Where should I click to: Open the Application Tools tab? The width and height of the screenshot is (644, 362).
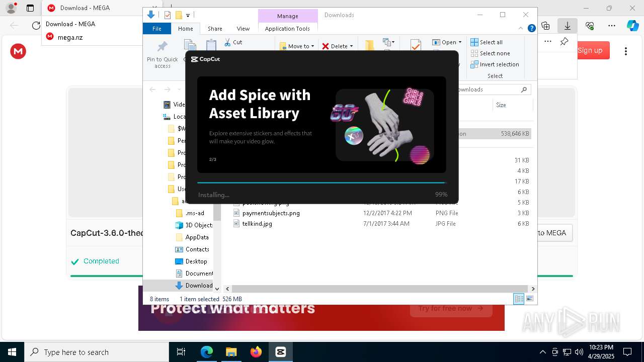[x=287, y=29]
